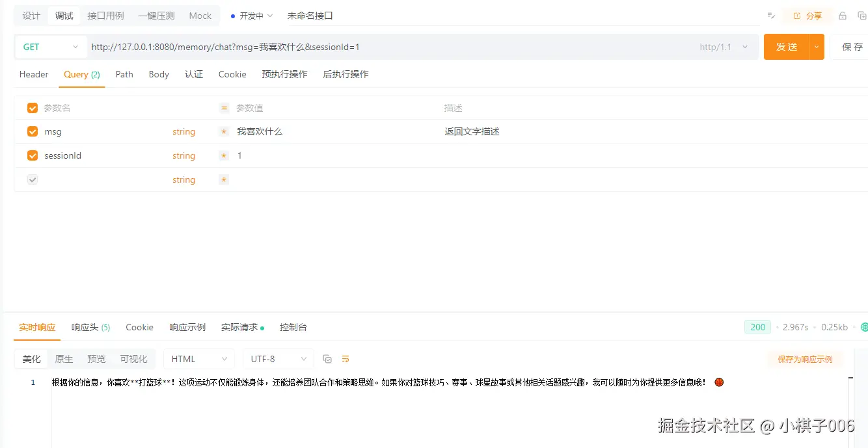Screen dimensions: 868x448
Task: Click the duplicate icon at top right
Action: (862, 16)
